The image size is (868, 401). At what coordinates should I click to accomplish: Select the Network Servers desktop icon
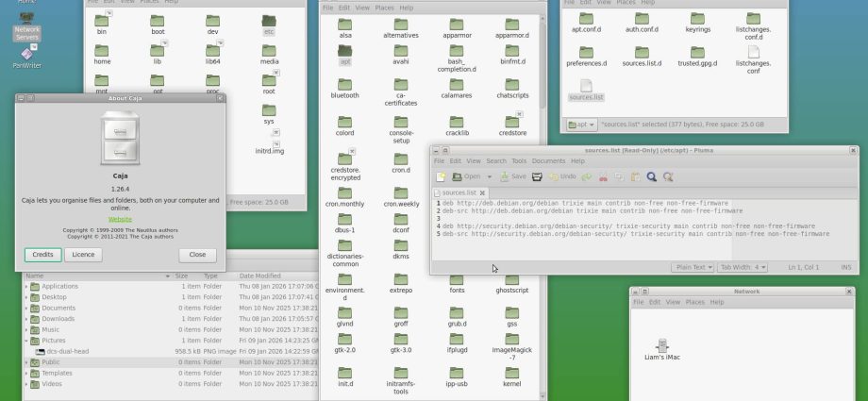point(26,26)
